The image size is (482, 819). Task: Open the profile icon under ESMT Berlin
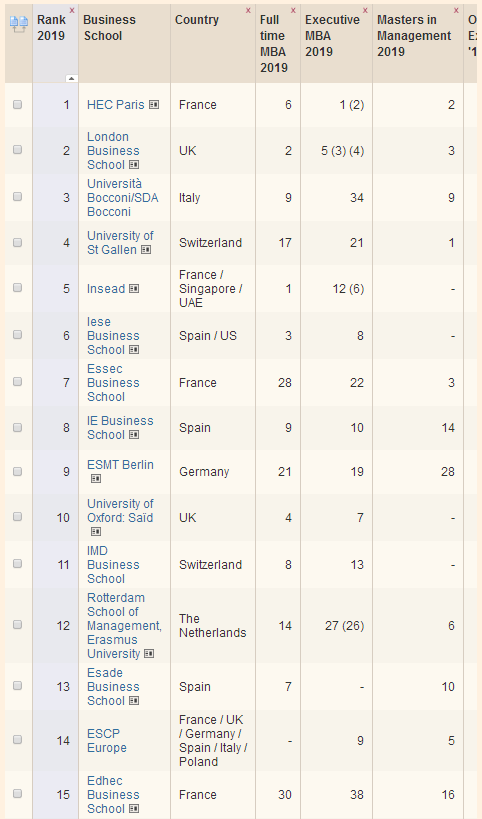96,478
